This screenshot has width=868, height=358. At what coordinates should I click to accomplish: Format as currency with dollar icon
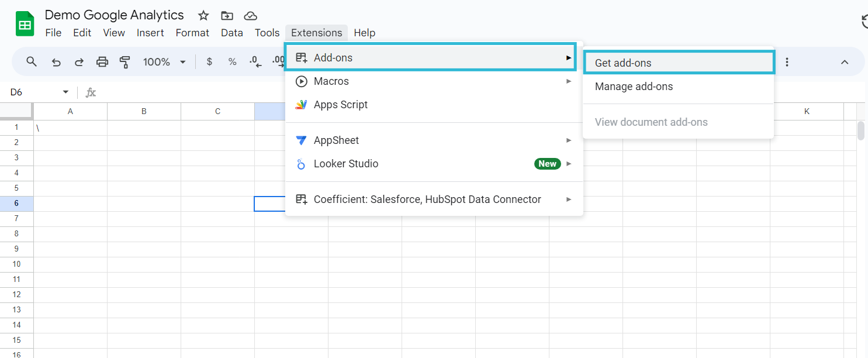(209, 61)
